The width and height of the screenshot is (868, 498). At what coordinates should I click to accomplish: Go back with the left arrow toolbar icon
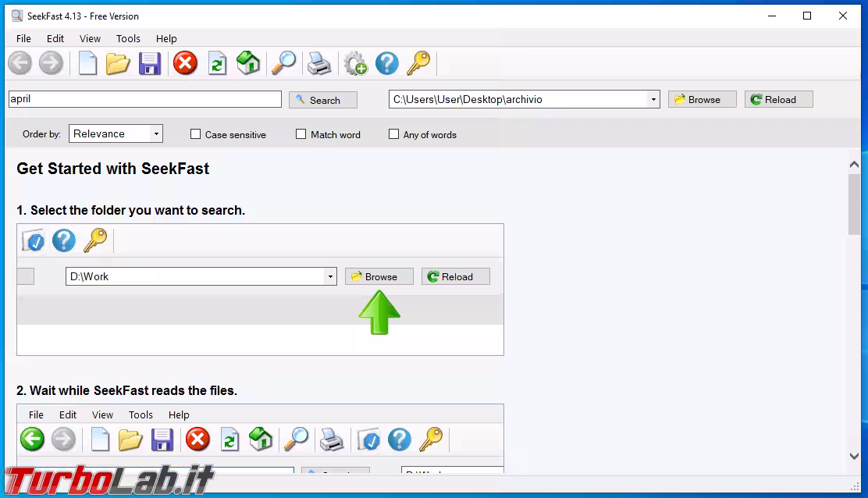point(20,63)
